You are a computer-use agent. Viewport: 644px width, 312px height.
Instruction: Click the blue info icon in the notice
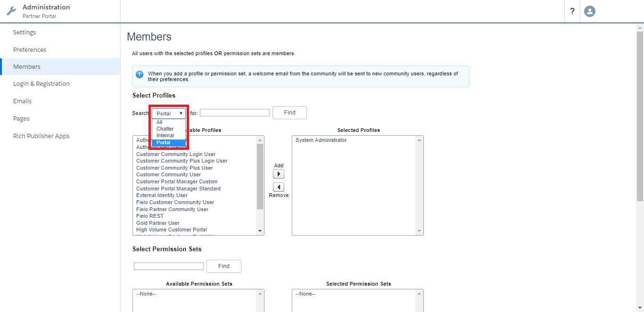(140, 74)
